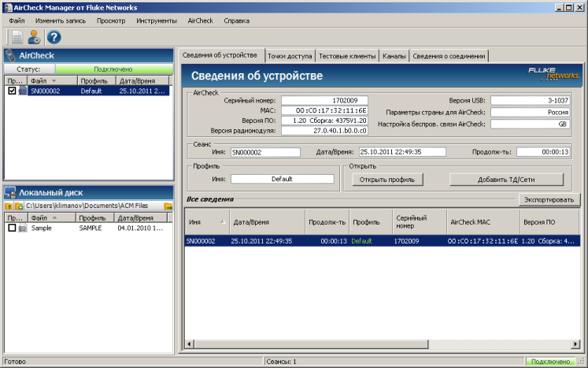
Task: Click the Экспортировать button
Action: pyautogui.click(x=549, y=199)
